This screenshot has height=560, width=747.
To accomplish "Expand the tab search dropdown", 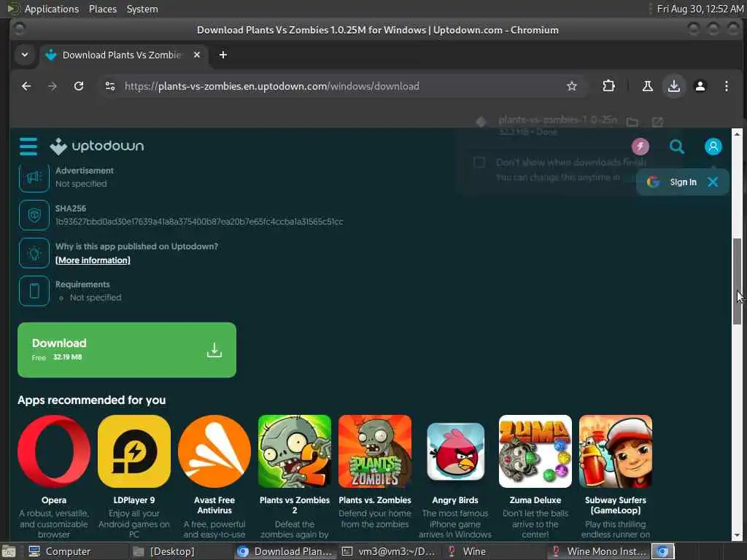I will coord(25,55).
